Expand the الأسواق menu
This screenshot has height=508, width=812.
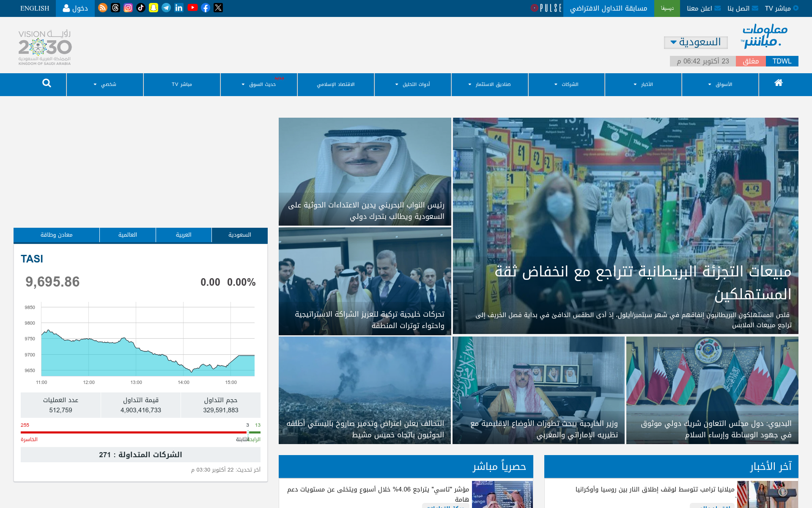point(720,85)
